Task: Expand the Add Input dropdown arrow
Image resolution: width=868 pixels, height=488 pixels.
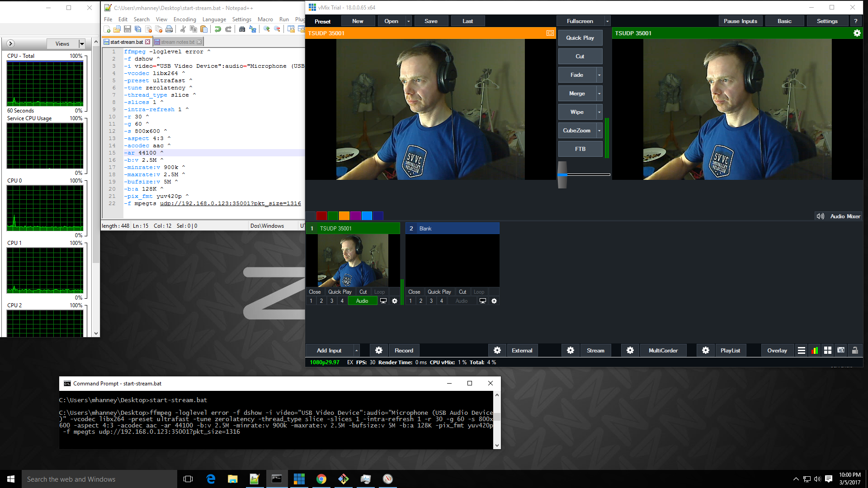Action: [x=357, y=351]
